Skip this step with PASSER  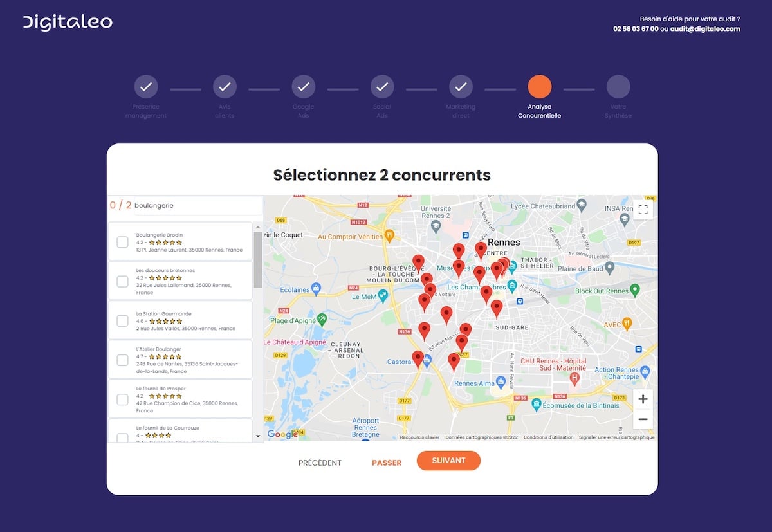point(386,461)
